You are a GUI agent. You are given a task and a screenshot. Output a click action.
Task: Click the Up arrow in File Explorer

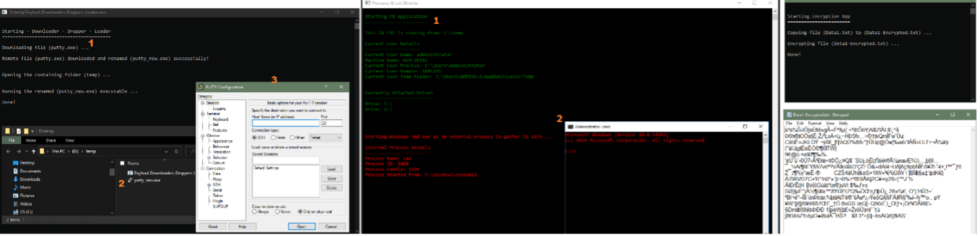point(34,152)
